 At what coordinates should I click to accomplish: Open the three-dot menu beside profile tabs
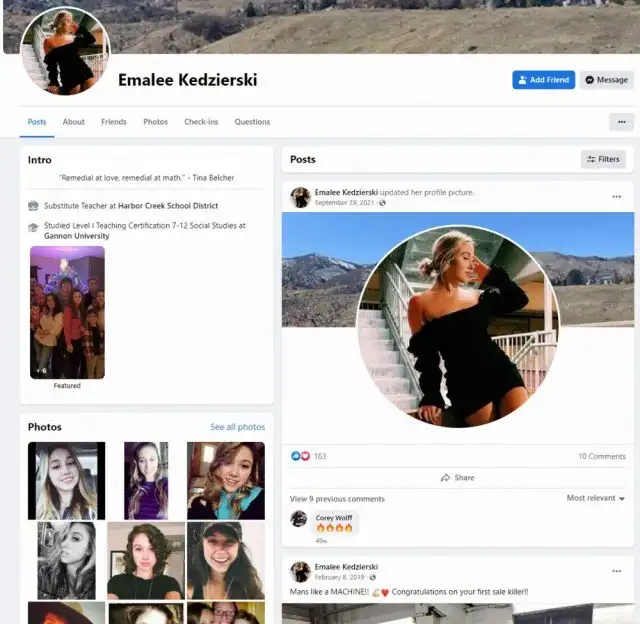tap(621, 122)
